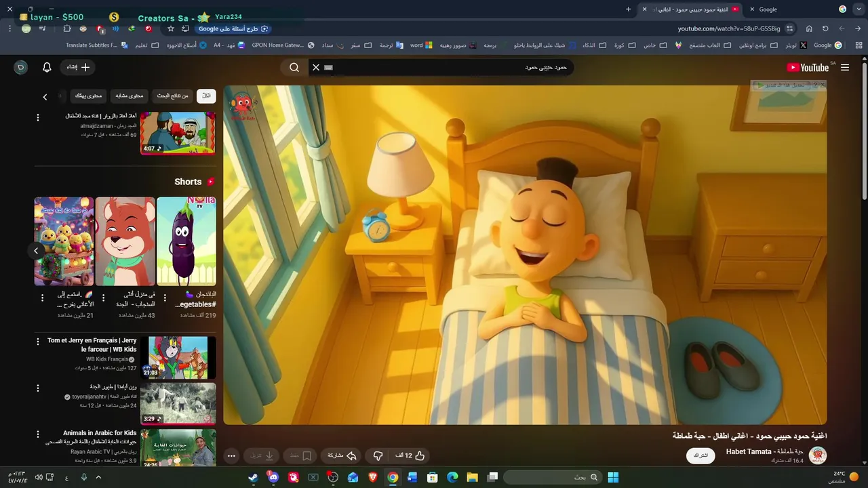Dislike the video with thumbs down

tap(378, 455)
